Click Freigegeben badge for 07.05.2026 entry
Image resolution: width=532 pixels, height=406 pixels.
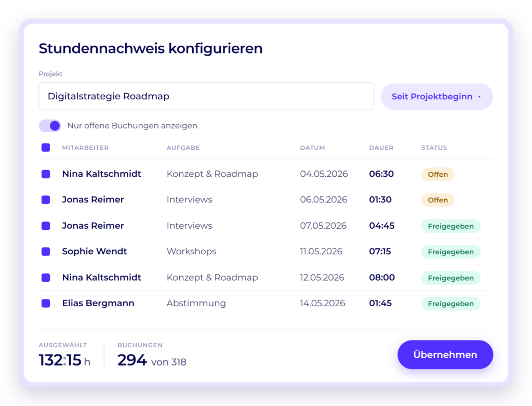click(451, 226)
